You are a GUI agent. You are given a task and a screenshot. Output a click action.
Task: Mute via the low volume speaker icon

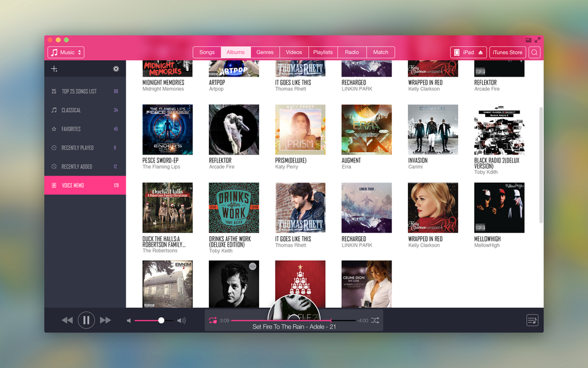pyautogui.click(x=129, y=321)
